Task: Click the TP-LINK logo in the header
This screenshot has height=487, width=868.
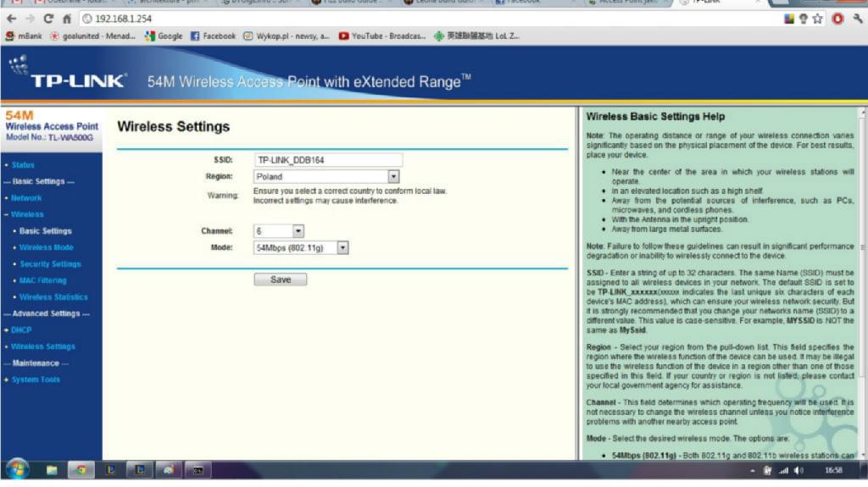Action: click(x=68, y=74)
